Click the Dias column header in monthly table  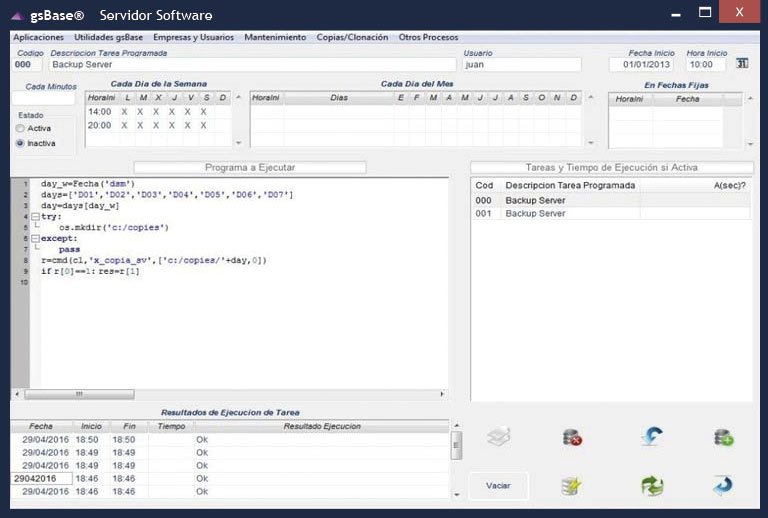[x=339, y=98]
